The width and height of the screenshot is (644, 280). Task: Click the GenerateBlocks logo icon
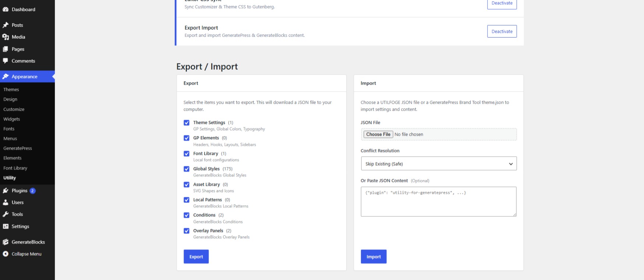(x=6, y=242)
